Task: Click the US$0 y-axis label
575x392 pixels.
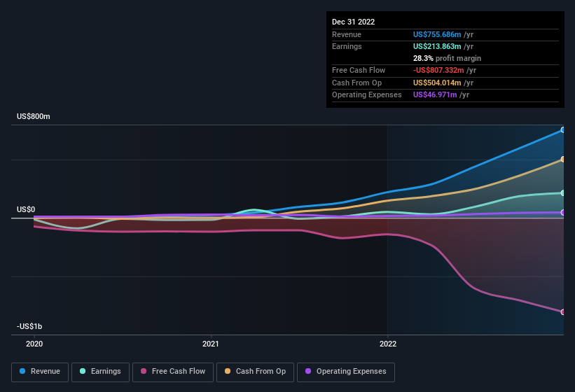Action: pos(26,209)
